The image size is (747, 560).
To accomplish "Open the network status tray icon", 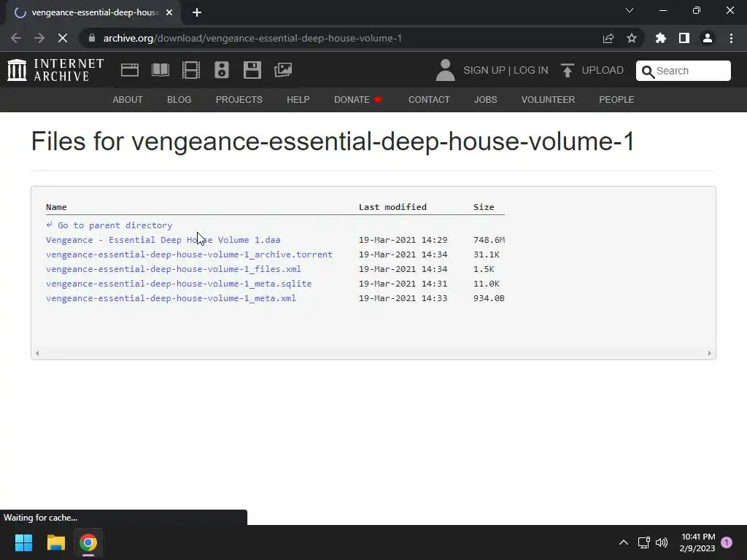I will click(x=643, y=542).
